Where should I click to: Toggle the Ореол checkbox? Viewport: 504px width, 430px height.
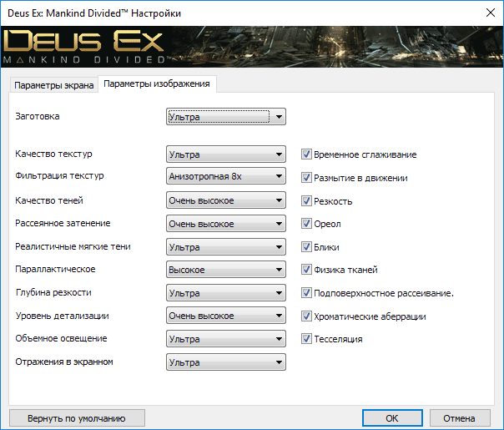(306, 224)
